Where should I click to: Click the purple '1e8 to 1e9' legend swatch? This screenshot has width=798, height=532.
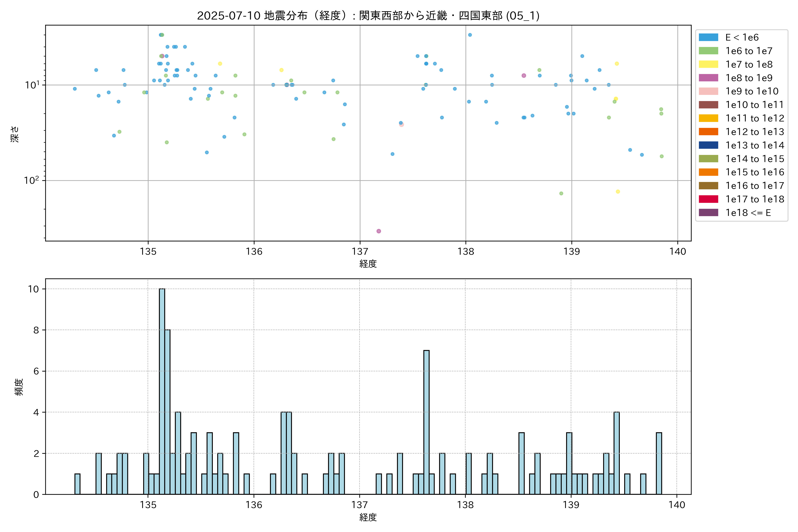pos(708,78)
